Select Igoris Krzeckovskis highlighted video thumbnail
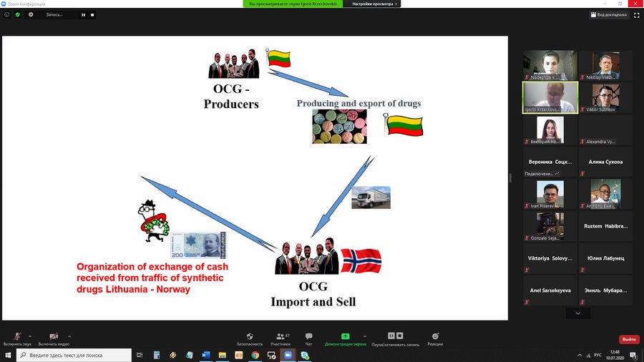The width and height of the screenshot is (644, 362). click(x=550, y=97)
